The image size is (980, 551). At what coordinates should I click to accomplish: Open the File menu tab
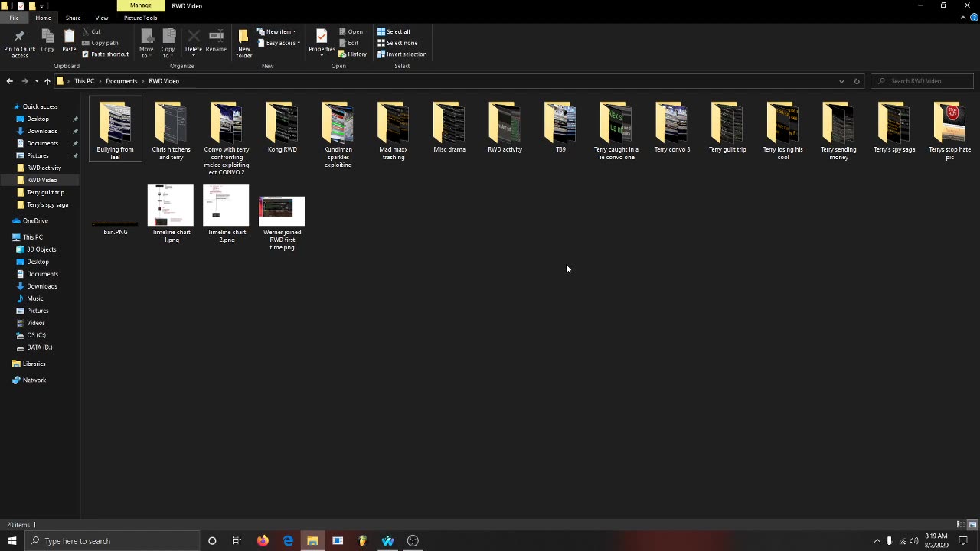pyautogui.click(x=14, y=18)
